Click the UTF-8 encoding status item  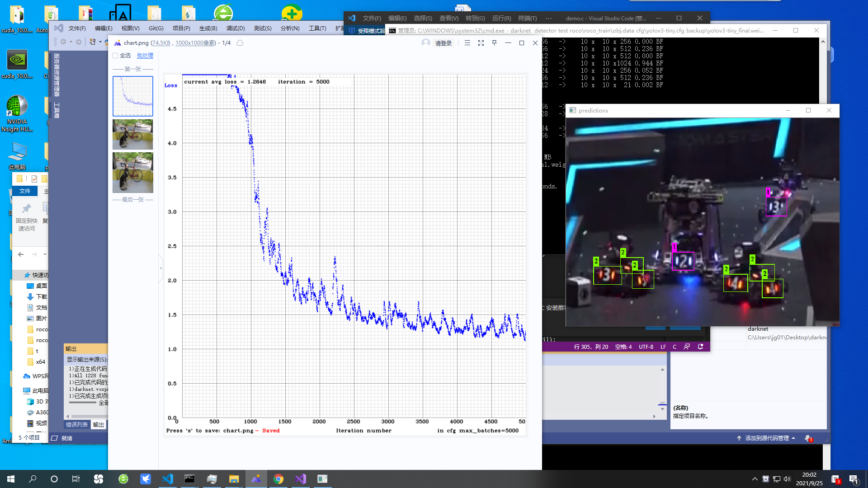[x=646, y=347]
